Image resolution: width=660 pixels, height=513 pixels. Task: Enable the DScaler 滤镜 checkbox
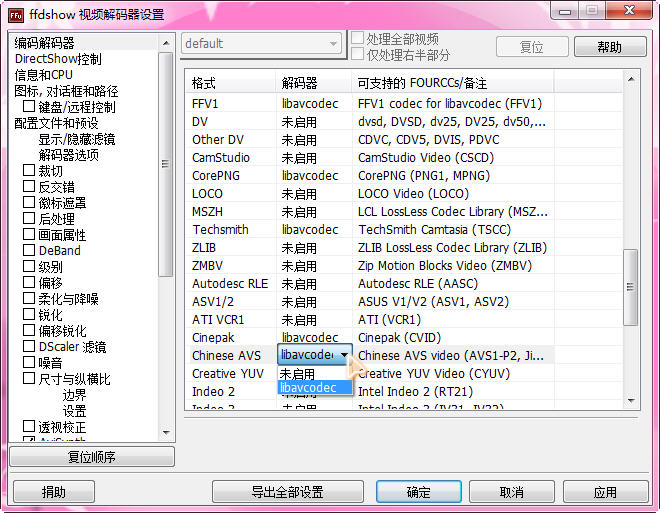29,346
